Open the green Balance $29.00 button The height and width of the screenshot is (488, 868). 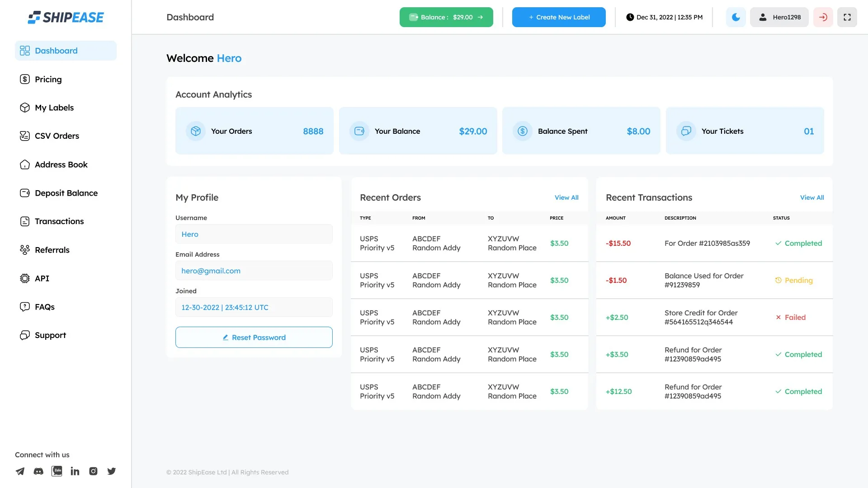pos(446,17)
